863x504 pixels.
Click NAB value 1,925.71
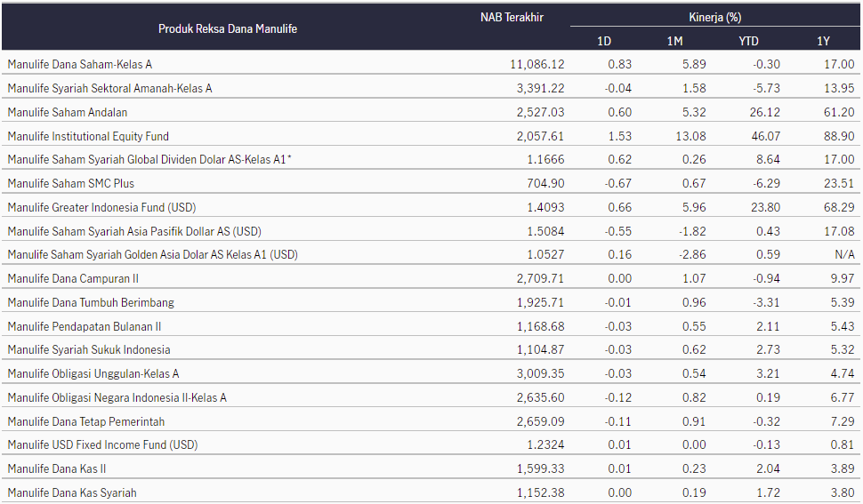pyautogui.click(x=540, y=303)
